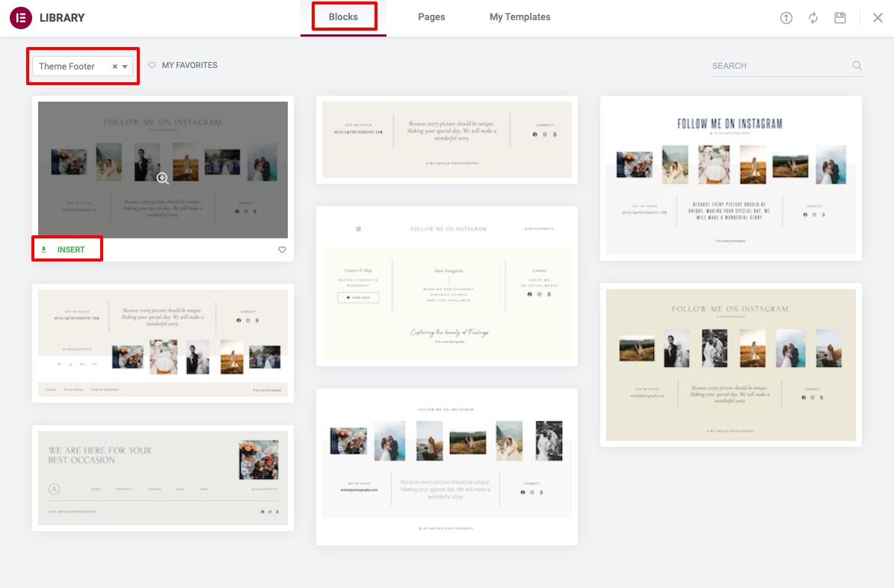Open the help icon in the top-right corner
This screenshot has height=588, width=894.
(x=786, y=17)
